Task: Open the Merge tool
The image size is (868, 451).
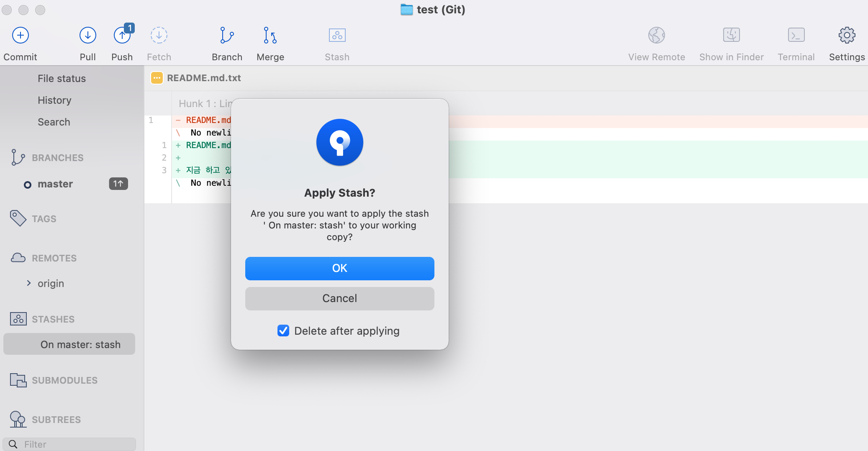Action: click(270, 36)
